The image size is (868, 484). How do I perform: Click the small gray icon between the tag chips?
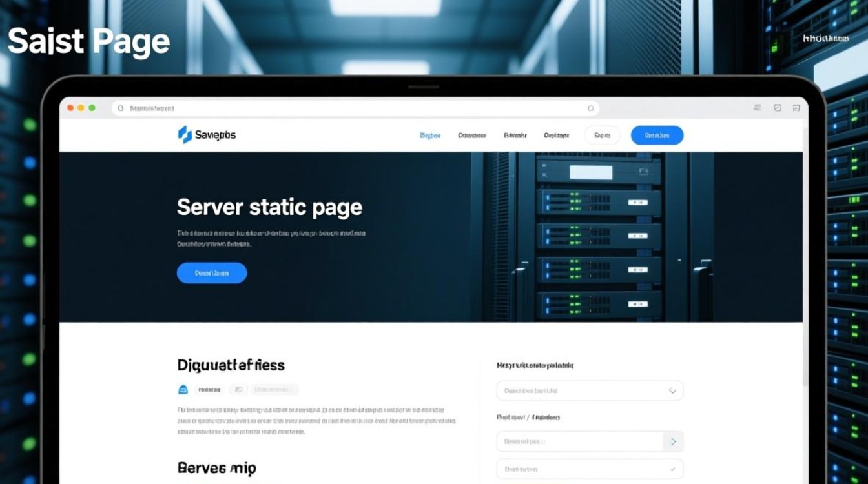tap(238, 390)
